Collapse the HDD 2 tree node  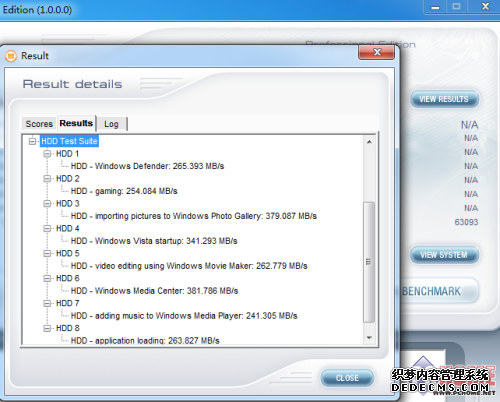47,179
